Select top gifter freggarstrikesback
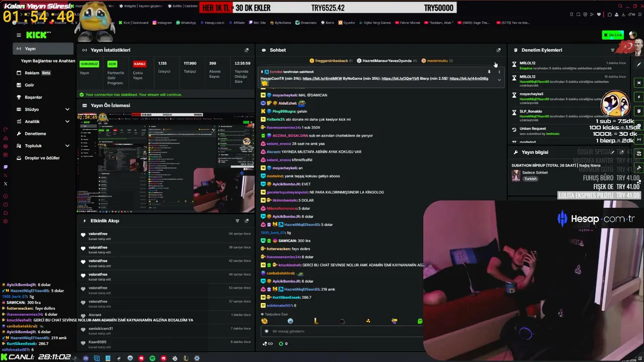Screen dimensions: 644x362 (x=331, y=61)
